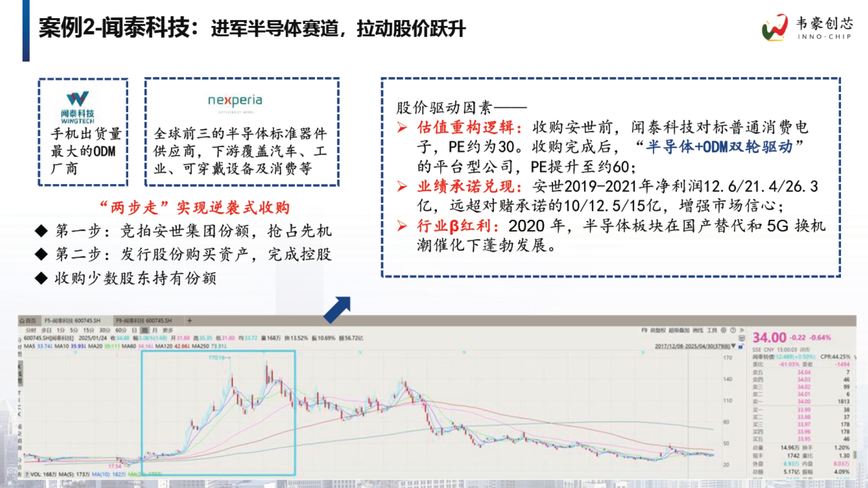Click the 总量 14.96万 volume value
This screenshot has height=488, width=868.
click(791, 448)
